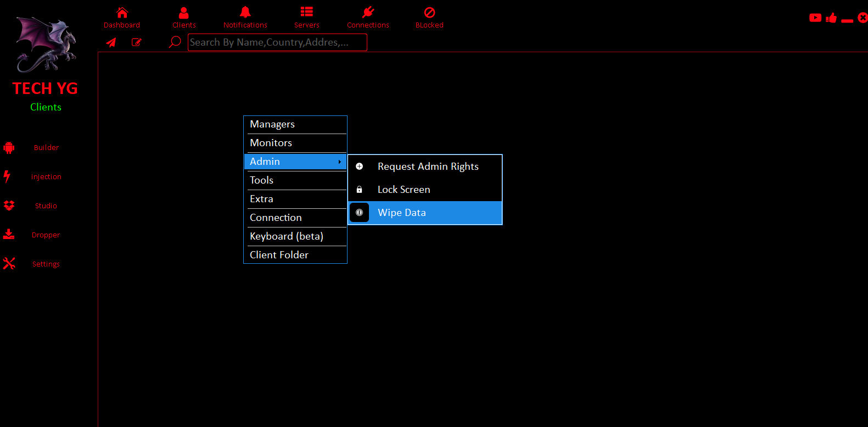
Task: Click the YouTube icon in top-right
Action: (815, 18)
